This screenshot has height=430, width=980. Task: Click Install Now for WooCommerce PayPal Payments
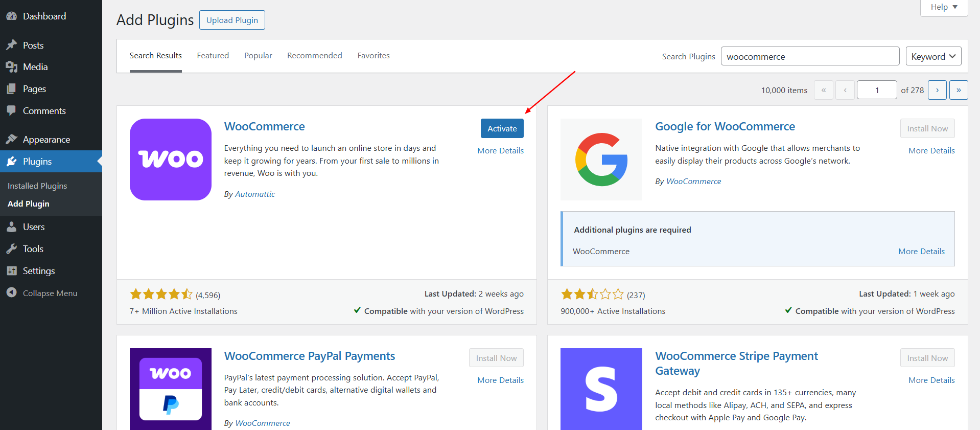tap(496, 358)
